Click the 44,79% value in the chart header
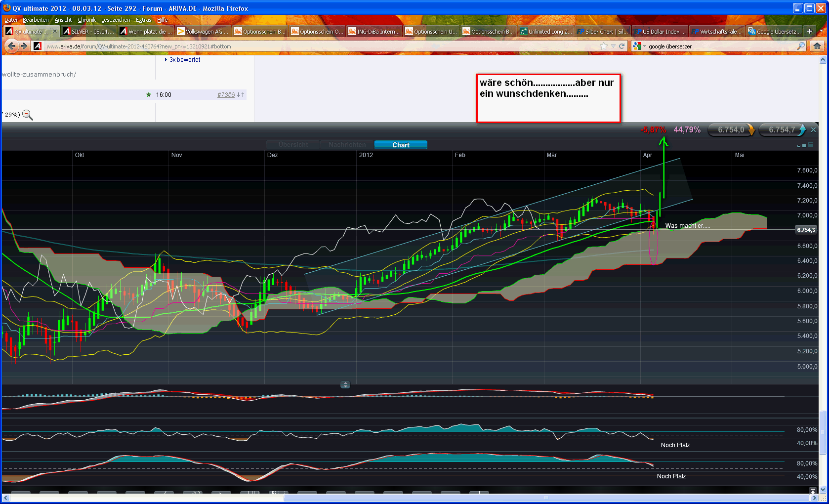 [x=687, y=130]
